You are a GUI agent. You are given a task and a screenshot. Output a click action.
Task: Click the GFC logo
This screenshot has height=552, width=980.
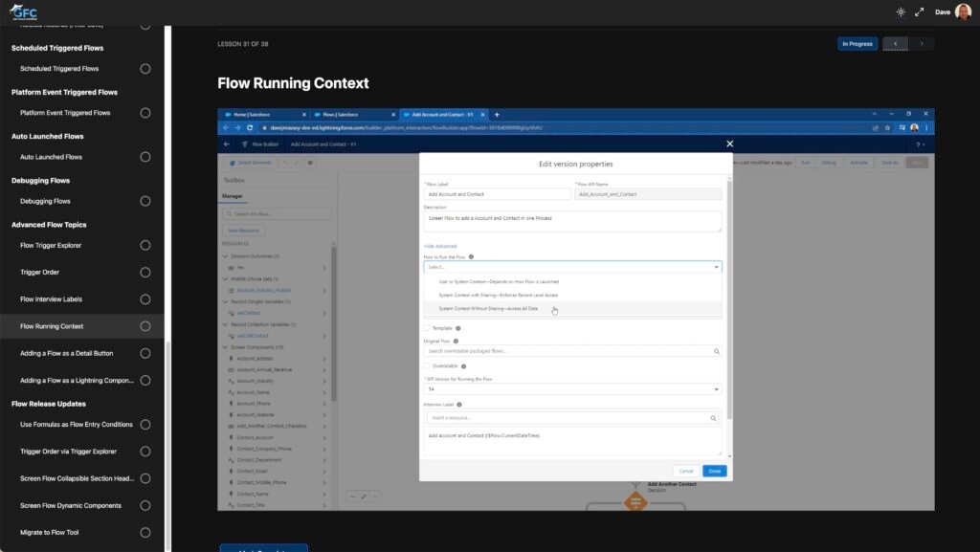tap(23, 11)
